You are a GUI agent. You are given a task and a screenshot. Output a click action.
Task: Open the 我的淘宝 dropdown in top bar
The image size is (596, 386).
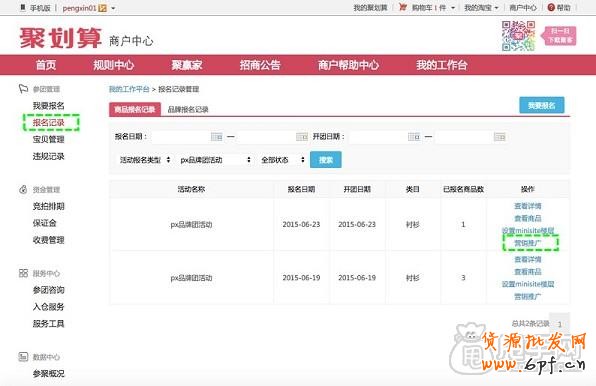(x=481, y=8)
